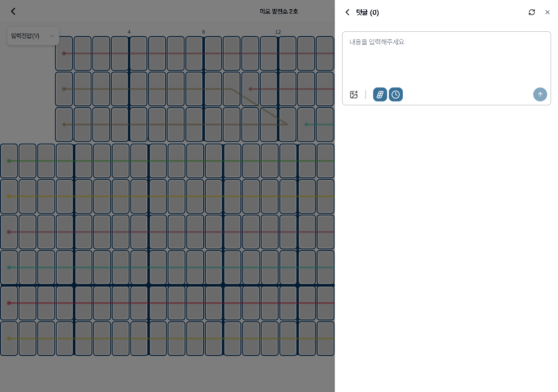Close the 댓글 comments panel
The image size is (558, 392).
click(548, 12)
